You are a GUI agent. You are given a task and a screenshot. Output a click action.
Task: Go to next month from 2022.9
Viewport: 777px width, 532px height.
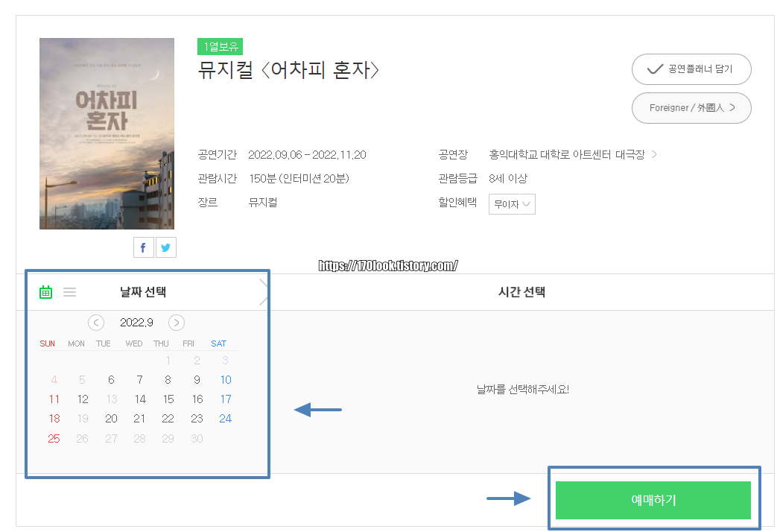(x=176, y=322)
